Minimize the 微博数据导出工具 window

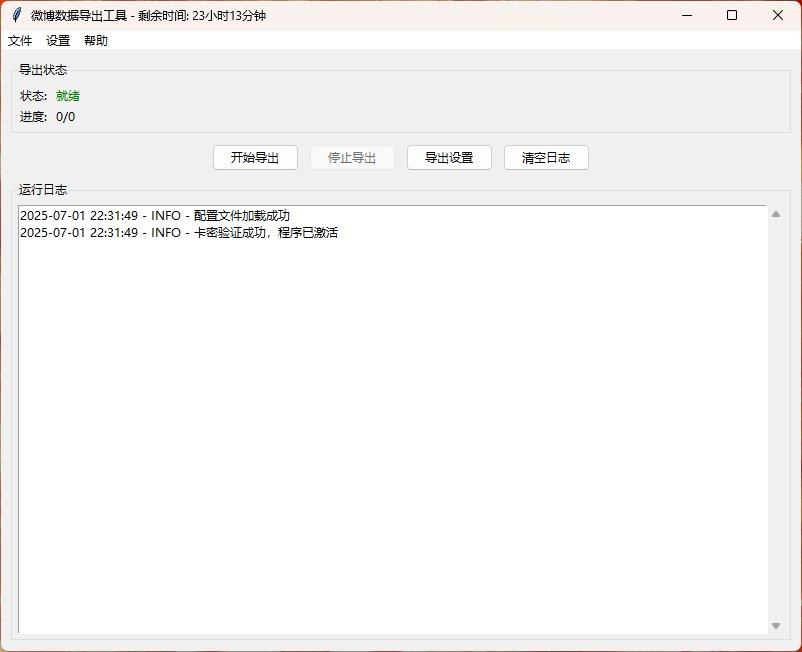click(x=687, y=15)
